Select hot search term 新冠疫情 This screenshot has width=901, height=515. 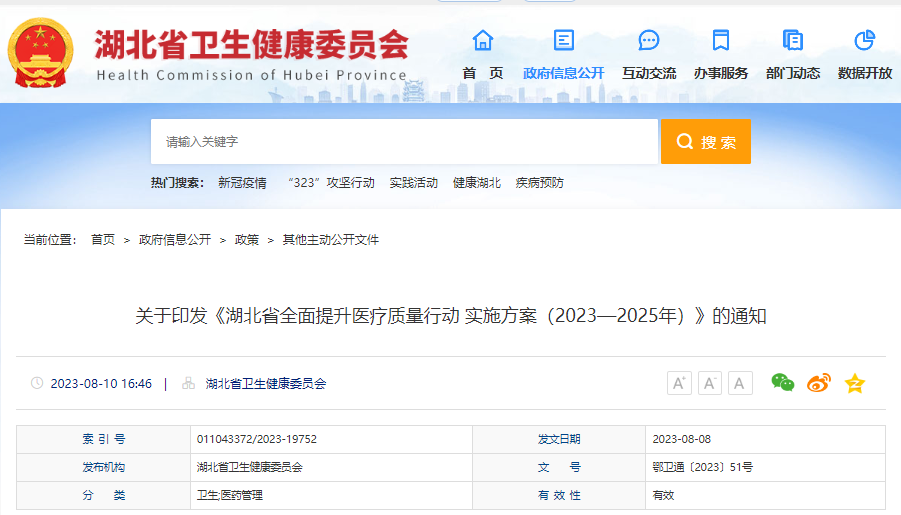[x=242, y=183]
